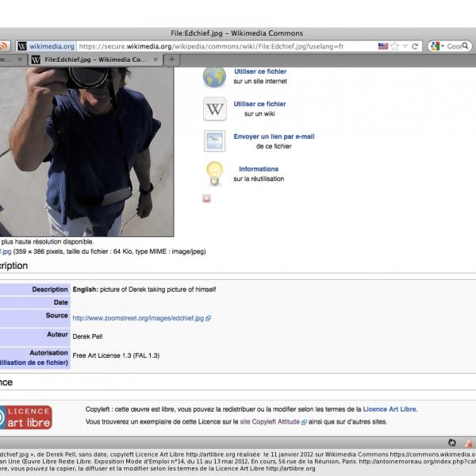Viewport: 476px width, 476px height.
Task: Click 'Free Art License 1.3 (FAL 1.3)' text
Action: coord(116,355)
